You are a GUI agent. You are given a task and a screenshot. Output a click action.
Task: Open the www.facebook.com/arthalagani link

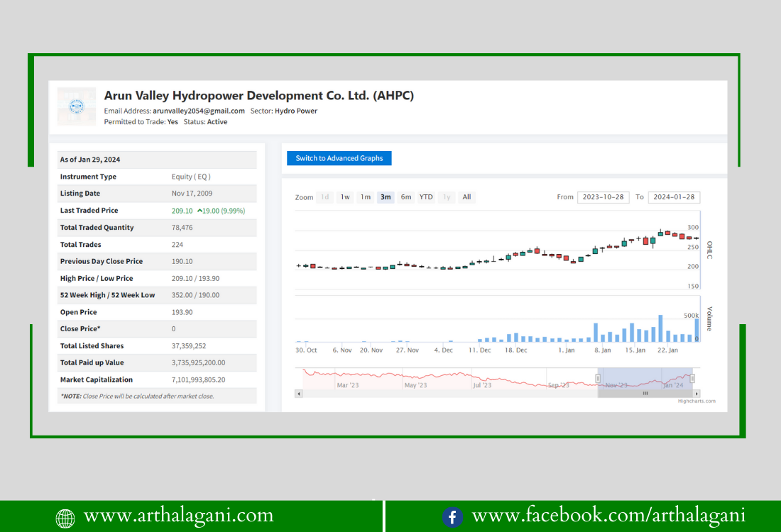608,516
